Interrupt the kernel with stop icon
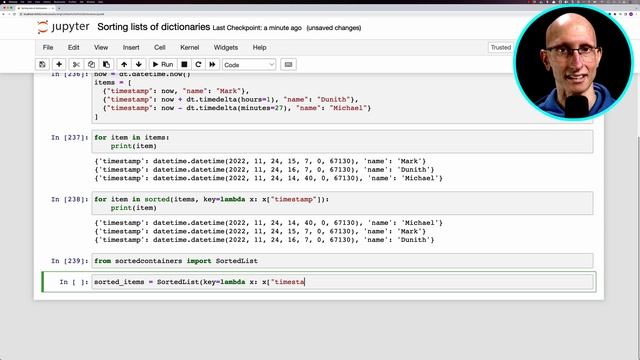Screen dimensions: 640x360 (184, 64)
